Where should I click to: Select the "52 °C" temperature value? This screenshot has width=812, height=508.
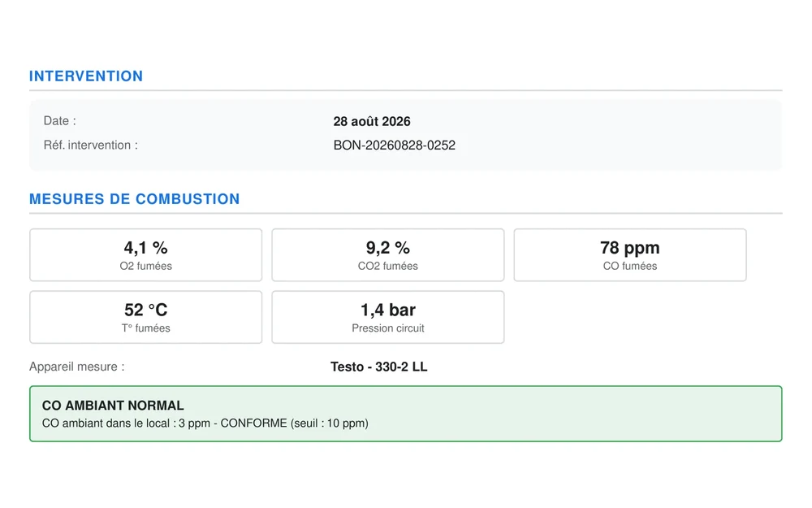(145, 310)
